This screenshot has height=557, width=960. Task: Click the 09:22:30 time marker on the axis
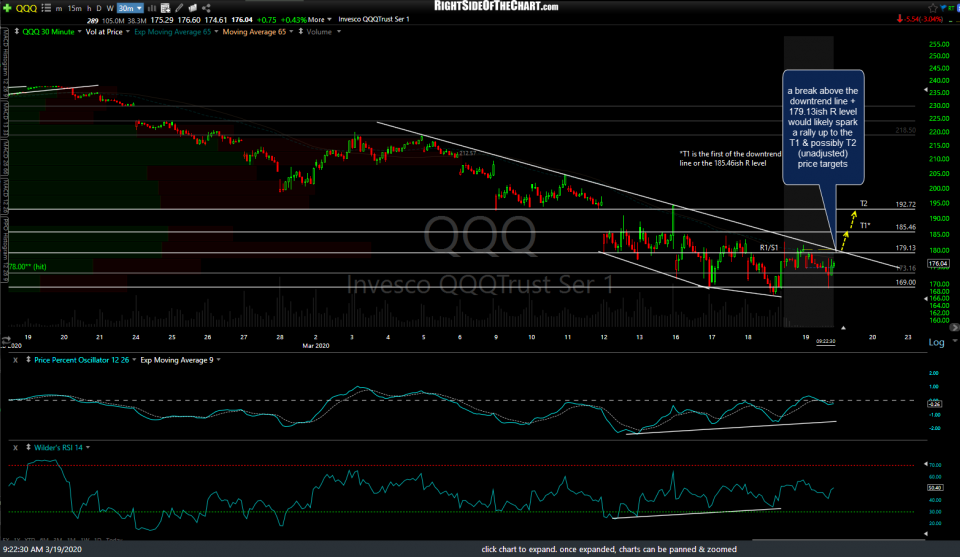[825, 342]
